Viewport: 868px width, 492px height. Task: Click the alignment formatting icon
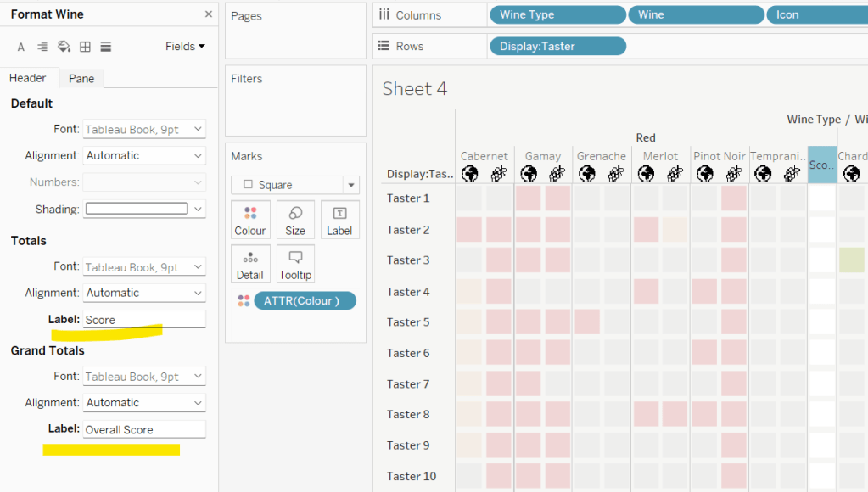click(x=42, y=47)
